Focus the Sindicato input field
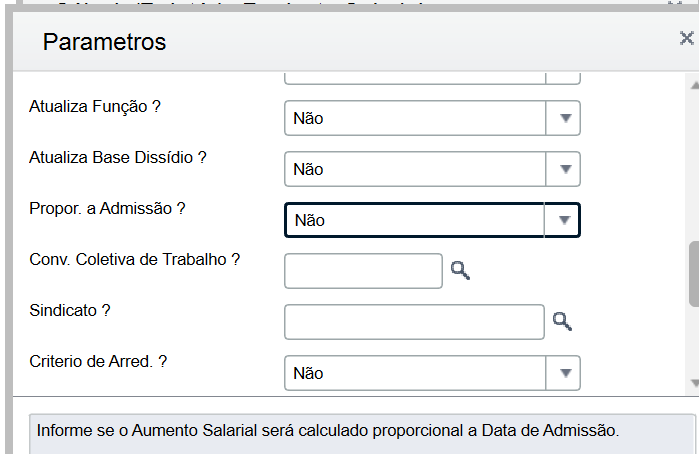 (414, 322)
